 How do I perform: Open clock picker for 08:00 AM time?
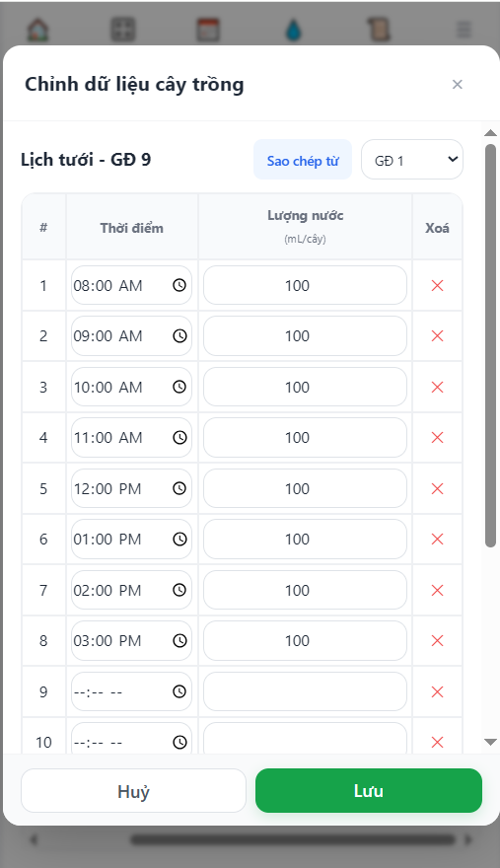[x=179, y=285]
